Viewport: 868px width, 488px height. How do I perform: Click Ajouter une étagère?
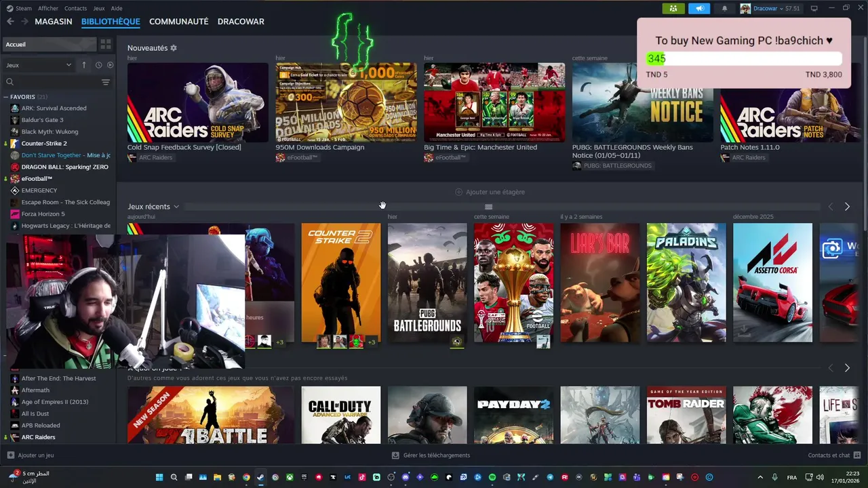(x=490, y=192)
